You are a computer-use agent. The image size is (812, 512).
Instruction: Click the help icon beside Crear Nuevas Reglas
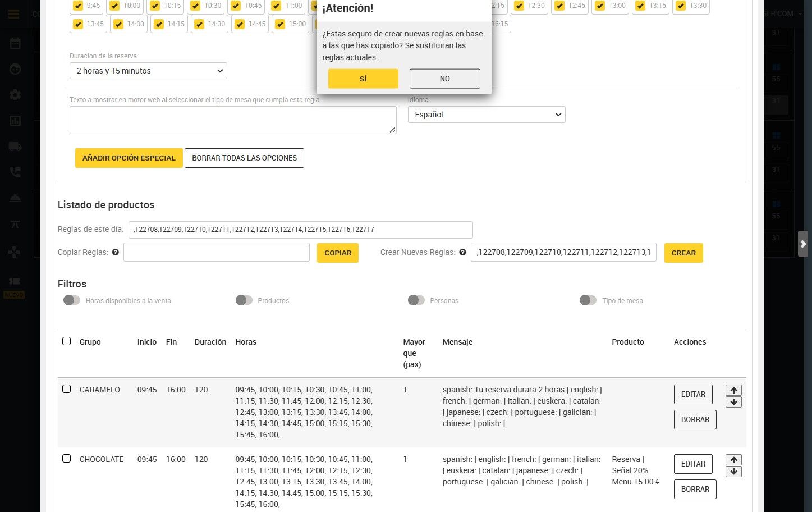462,252
